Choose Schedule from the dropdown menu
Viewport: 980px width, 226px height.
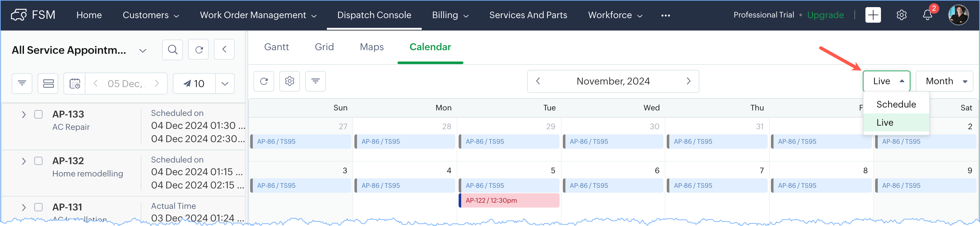pos(896,104)
